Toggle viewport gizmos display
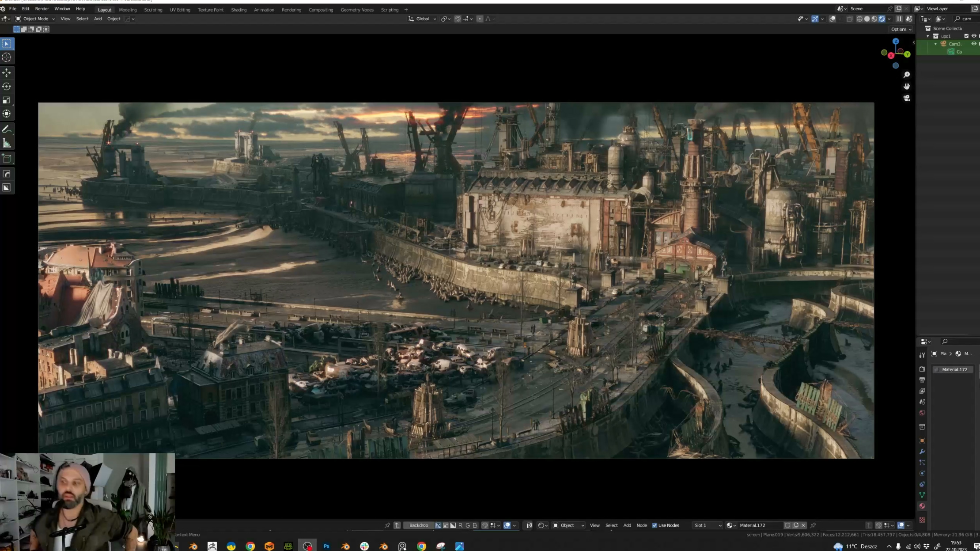This screenshot has height=551, width=980. (x=815, y=19)
